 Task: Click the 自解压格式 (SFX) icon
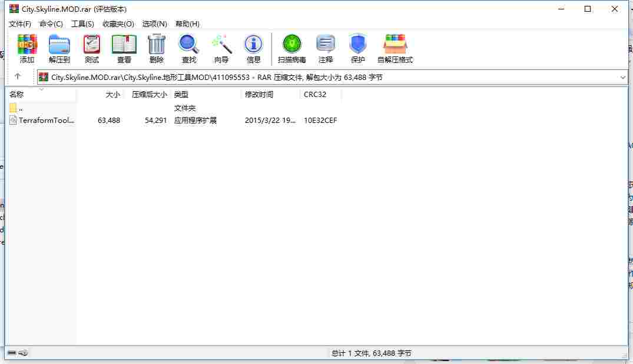click(395, 44)
